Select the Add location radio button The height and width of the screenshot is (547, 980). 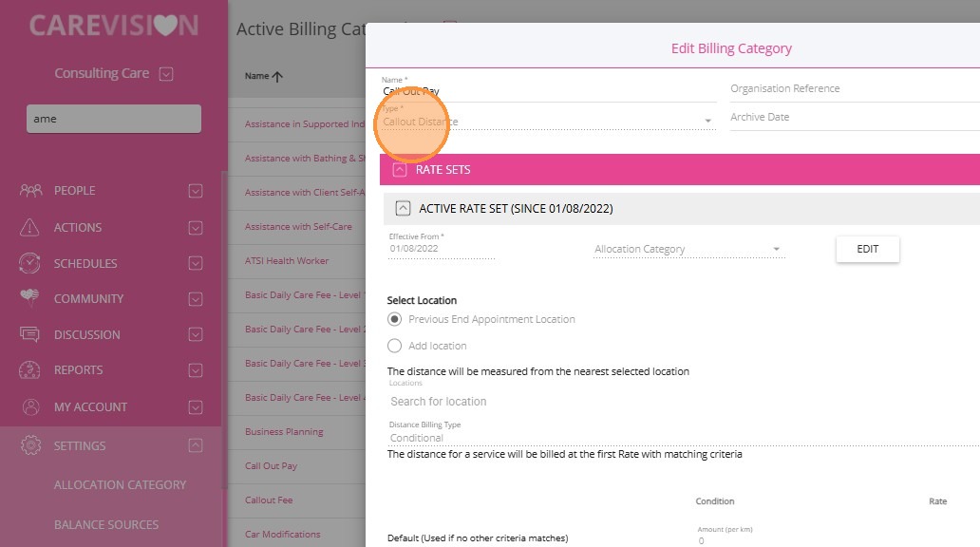coord(395,346)
